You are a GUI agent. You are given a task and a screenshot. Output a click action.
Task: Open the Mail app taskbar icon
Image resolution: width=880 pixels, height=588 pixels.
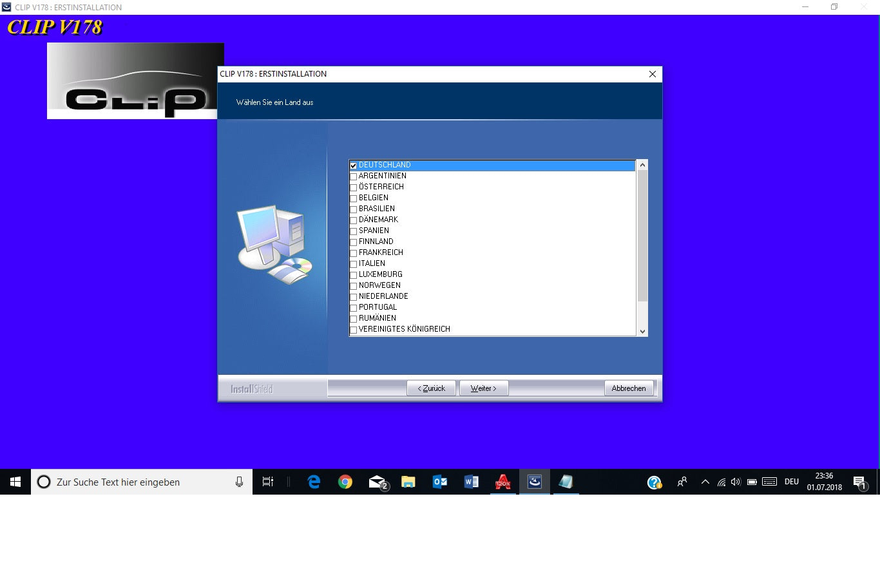[377, 482]
